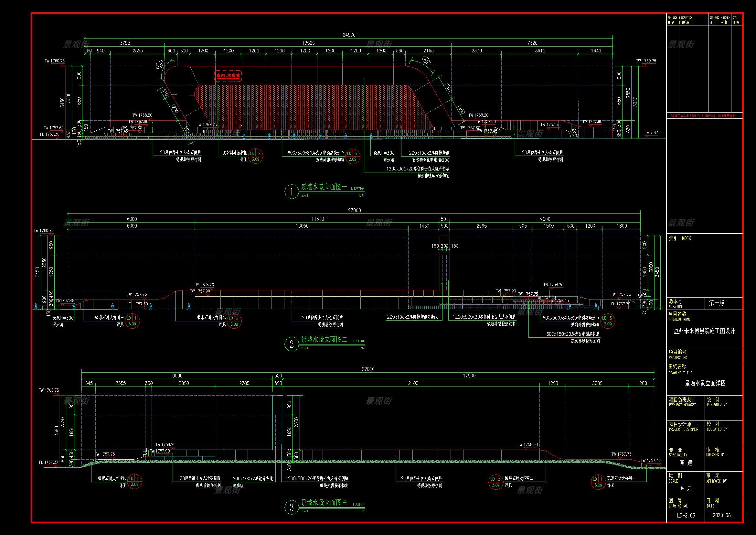Click the 索引 INDEX title block cell

[x=680, y=238]
